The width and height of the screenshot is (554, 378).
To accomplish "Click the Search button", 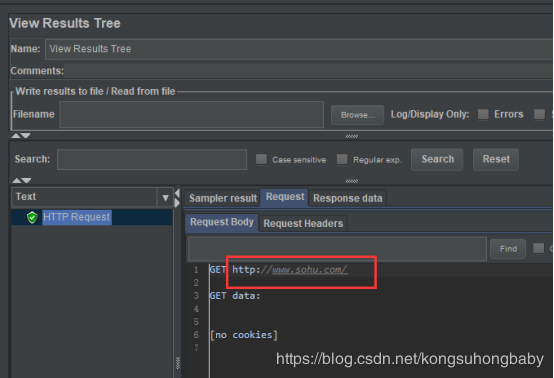I will point(437,159).
